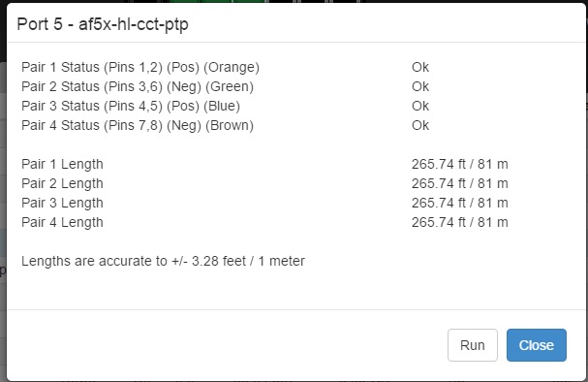
Task: Click the Ok value for Pair 4 Status
Action: (420, 125)
